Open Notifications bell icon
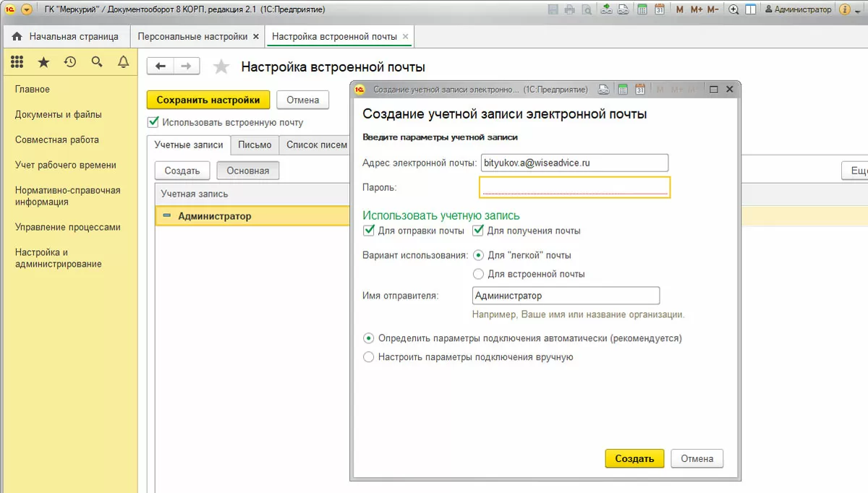 tap(124, 62)
